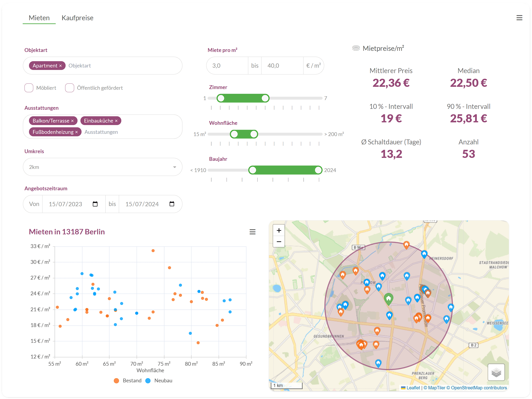Remove the Apartment tag
Image resolution: width=532 pixels, height=399 pixels.
click(x=61, y=66)
